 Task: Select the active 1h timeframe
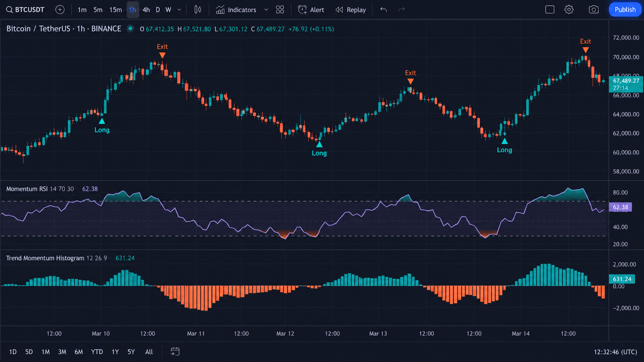tap(133, 10)
